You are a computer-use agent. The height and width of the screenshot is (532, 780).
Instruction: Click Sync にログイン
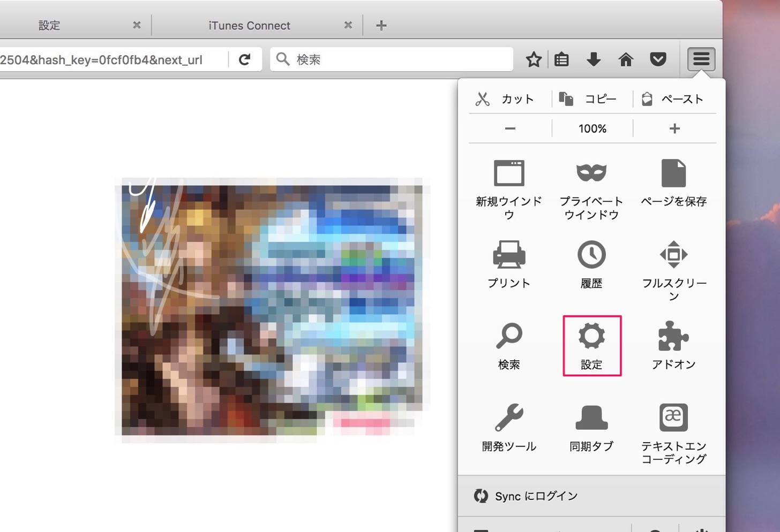pyautogui.click(x=591, y=496)
